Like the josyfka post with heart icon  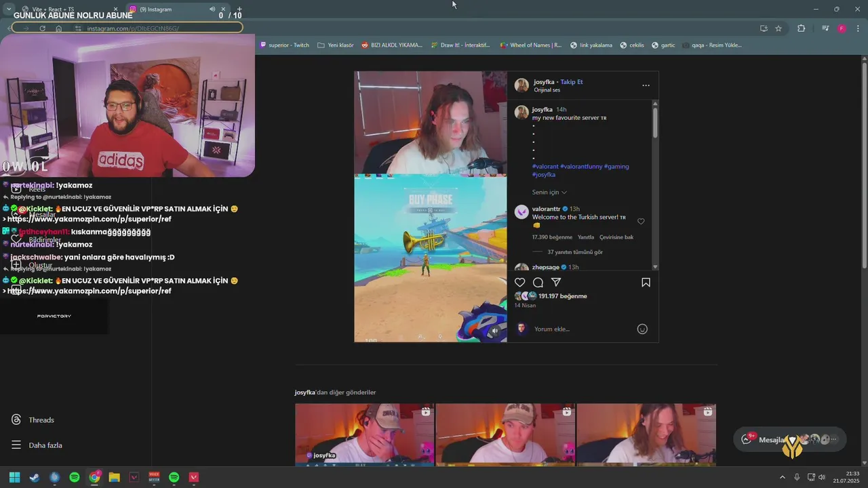pos(519,282)
